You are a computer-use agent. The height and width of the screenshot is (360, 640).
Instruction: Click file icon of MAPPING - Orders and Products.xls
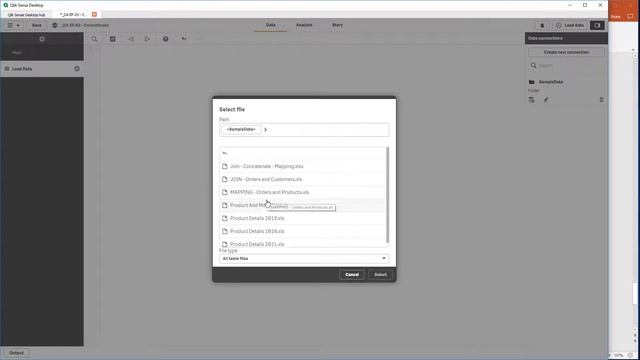pyautogui.click(x=224, y=192)
